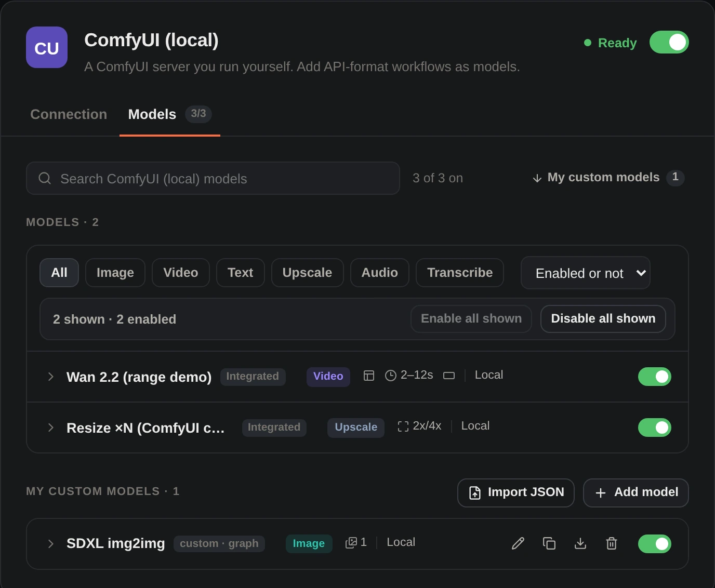Click Disable all shown button
This screenshot has height=588, width=715.
603,318
